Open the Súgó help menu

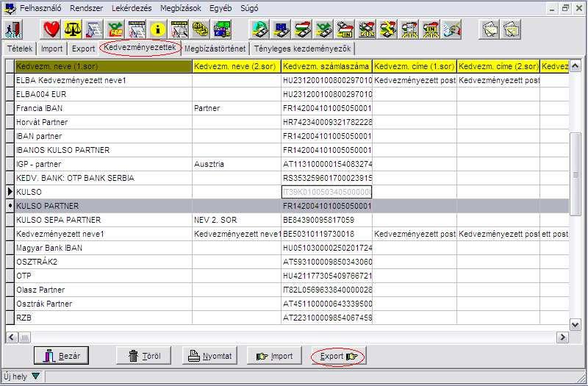coord(249,8)
